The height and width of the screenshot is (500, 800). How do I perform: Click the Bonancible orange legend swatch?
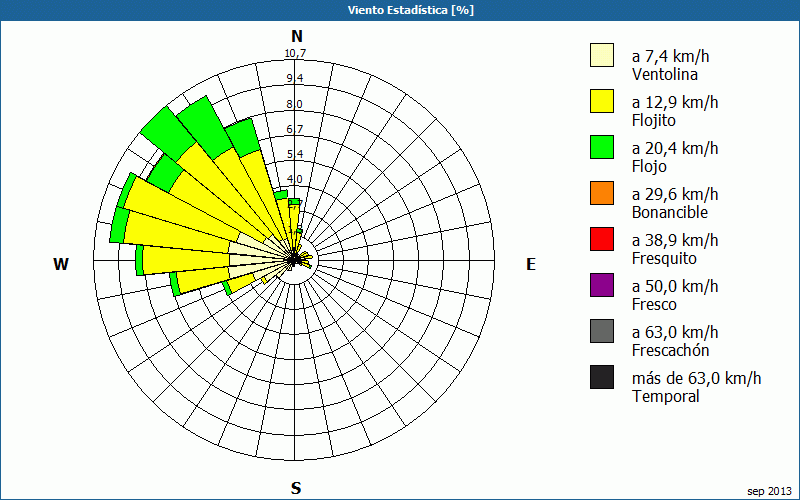[x=602, y=193]
